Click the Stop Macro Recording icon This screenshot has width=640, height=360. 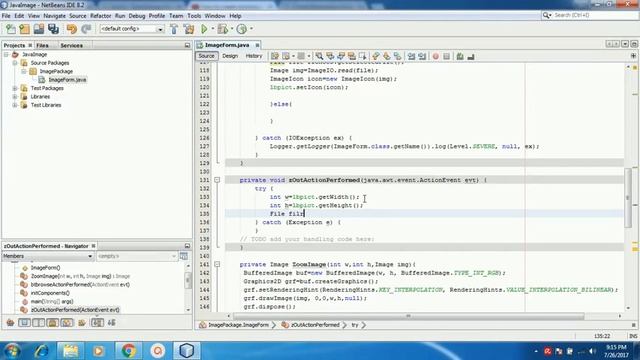click(x=447, y=56)
